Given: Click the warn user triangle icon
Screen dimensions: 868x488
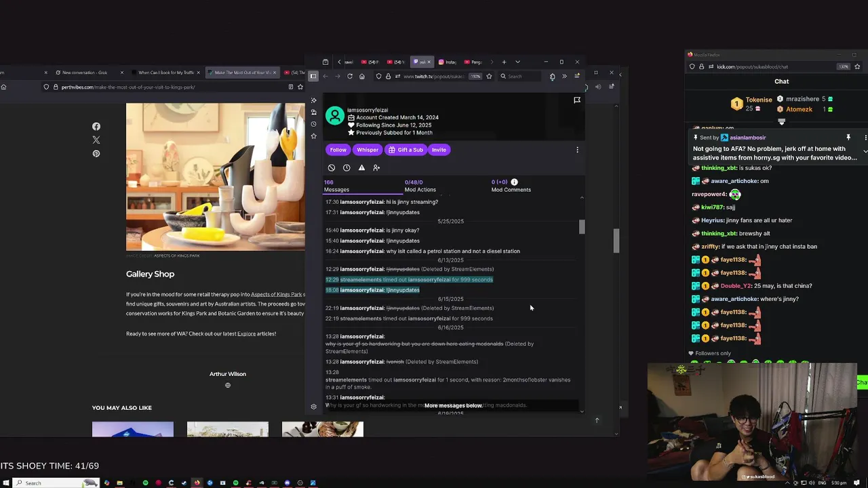Looking at the screenshot, I should pos(361,167).
